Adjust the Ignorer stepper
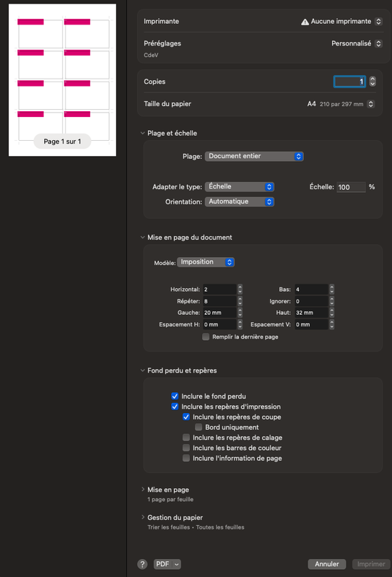The image size is (392, 577). pyautogui.click(x=331, y=301)
